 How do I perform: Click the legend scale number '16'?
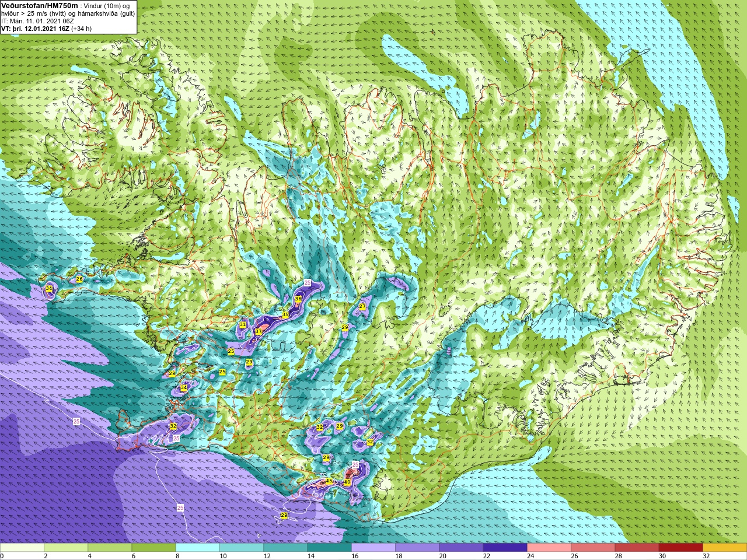pyautogui.click(x=355, y=556)
